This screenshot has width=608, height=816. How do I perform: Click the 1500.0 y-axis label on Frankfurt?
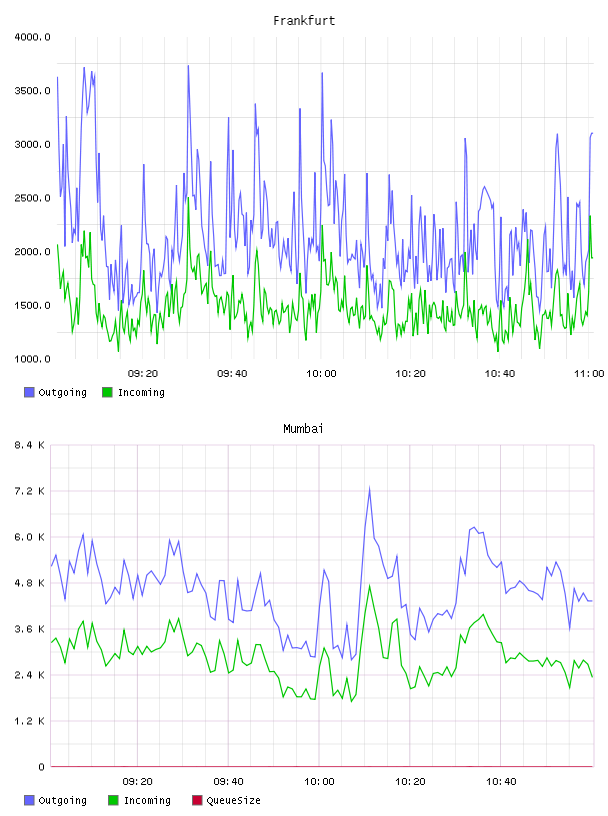coord(32,305)
